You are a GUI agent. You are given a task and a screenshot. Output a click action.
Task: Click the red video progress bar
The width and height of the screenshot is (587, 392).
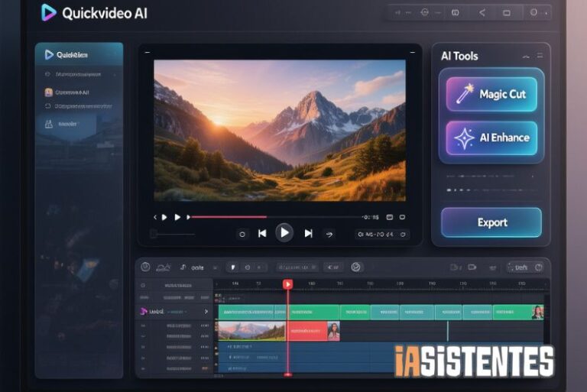click(229, 217)
